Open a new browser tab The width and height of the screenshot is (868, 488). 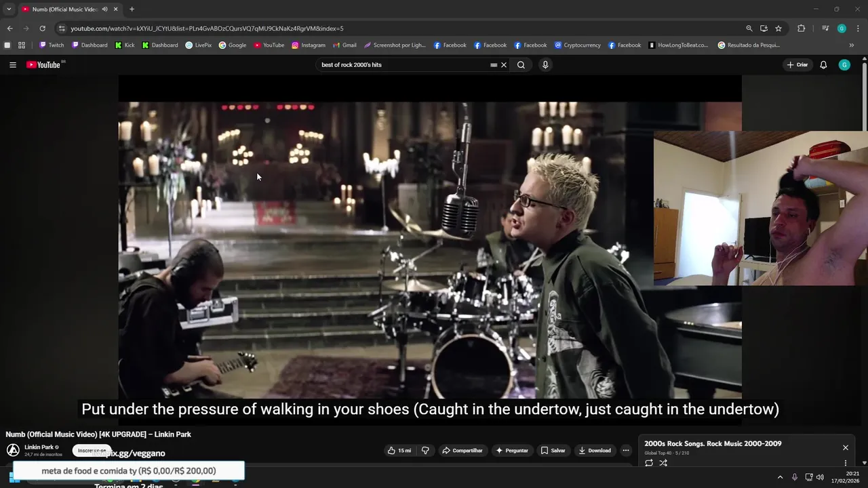tap(132, 9)
